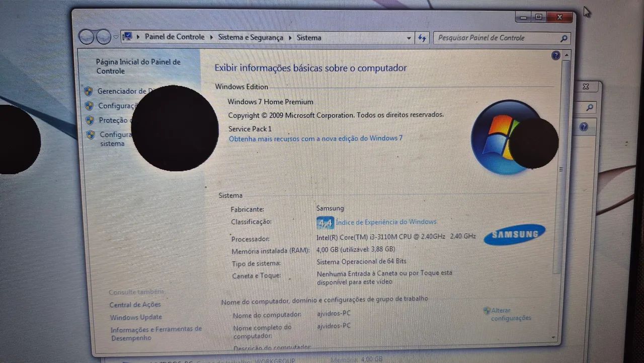Open the "Windows Update" link

(136, 317)
